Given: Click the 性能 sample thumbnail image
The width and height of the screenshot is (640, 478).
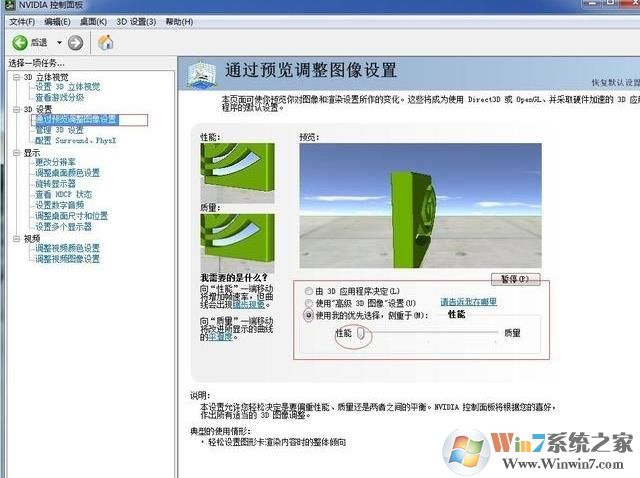Looking at the screenshot, I should pos(237,173).
